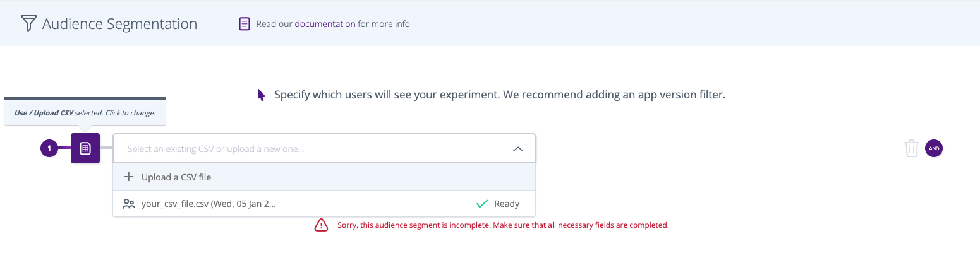Choose the Upload a CSV file option
This screenshot has height=270, width=980.
pyautogui.click(x=176, y=177)
